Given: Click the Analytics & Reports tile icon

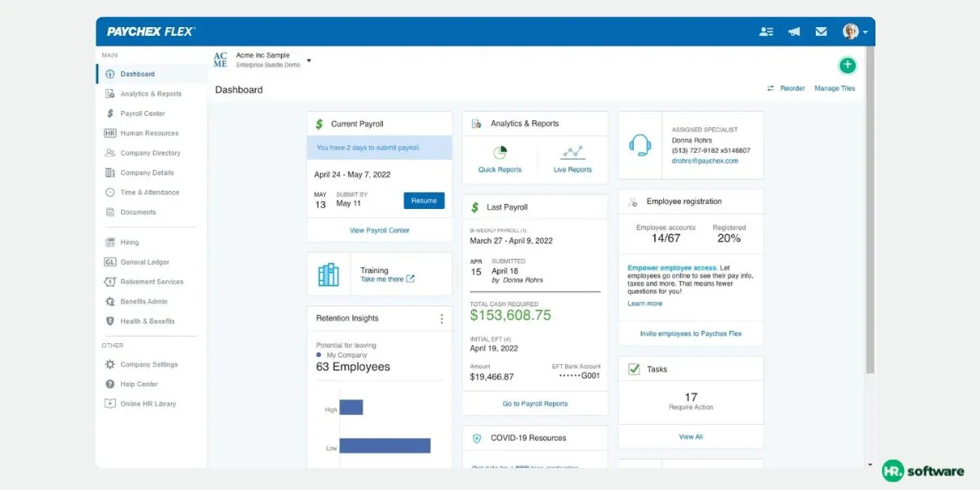Looking at the screenshot, I should [x=477, y=124].
